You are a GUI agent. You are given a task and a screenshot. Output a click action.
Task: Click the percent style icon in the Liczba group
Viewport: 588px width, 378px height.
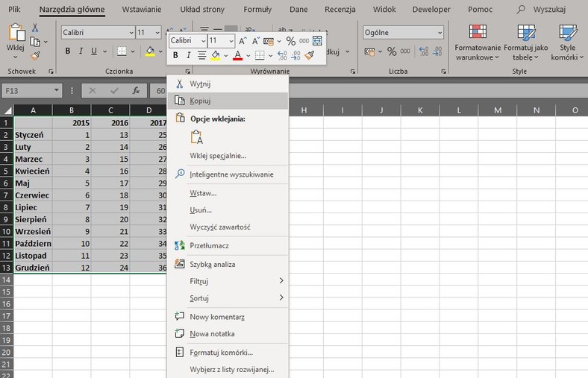pyautogui.click(x=391, y=51)
